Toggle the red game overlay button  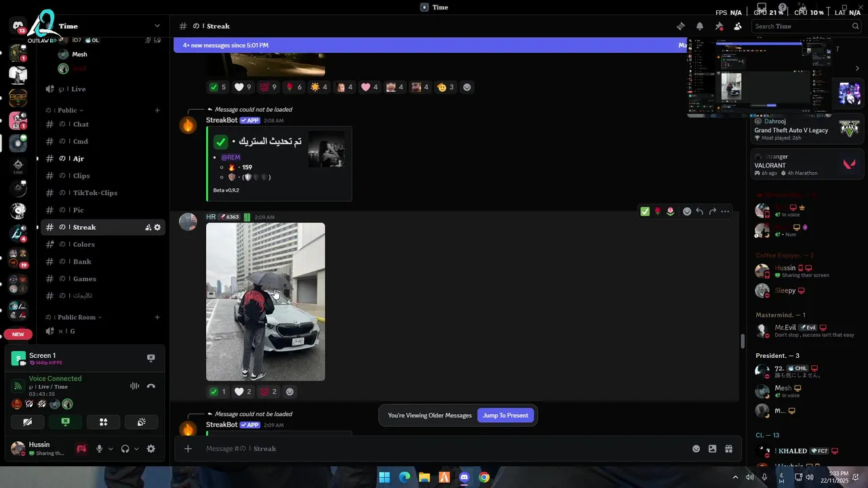coord(81,449)
